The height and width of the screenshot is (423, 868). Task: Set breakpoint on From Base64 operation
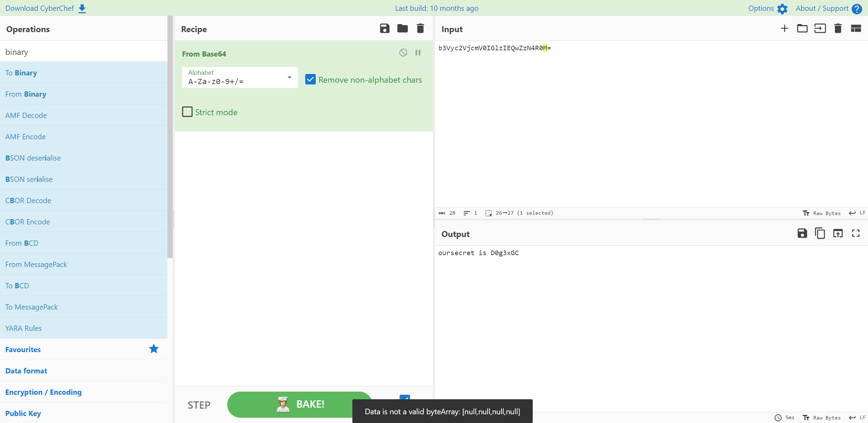click(x=418, y=53)
